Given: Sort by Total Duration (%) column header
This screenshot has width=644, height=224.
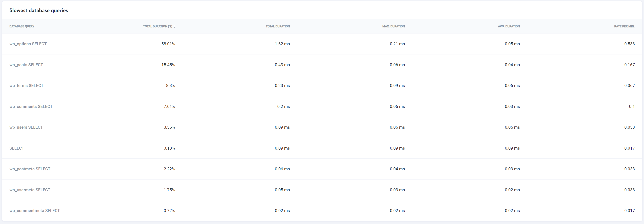Looking at the screenshot, I should click(157, 26).
